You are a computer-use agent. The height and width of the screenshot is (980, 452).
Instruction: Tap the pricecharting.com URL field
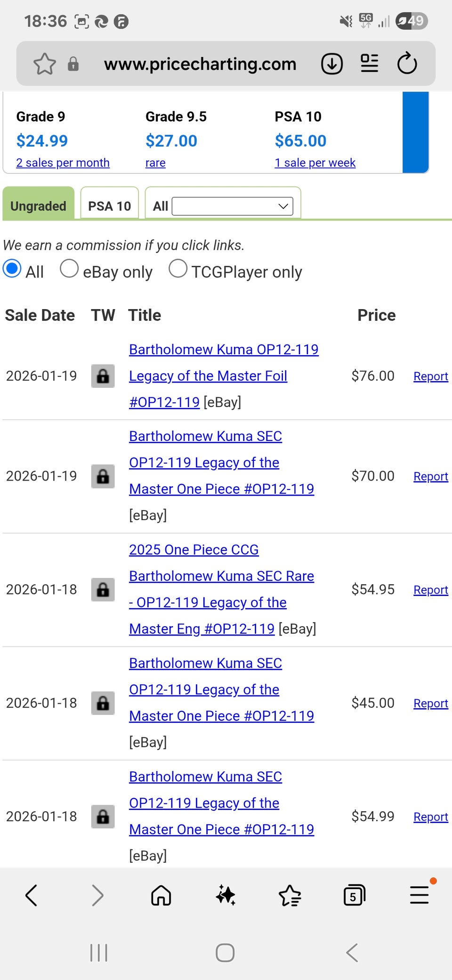point(200,64)
